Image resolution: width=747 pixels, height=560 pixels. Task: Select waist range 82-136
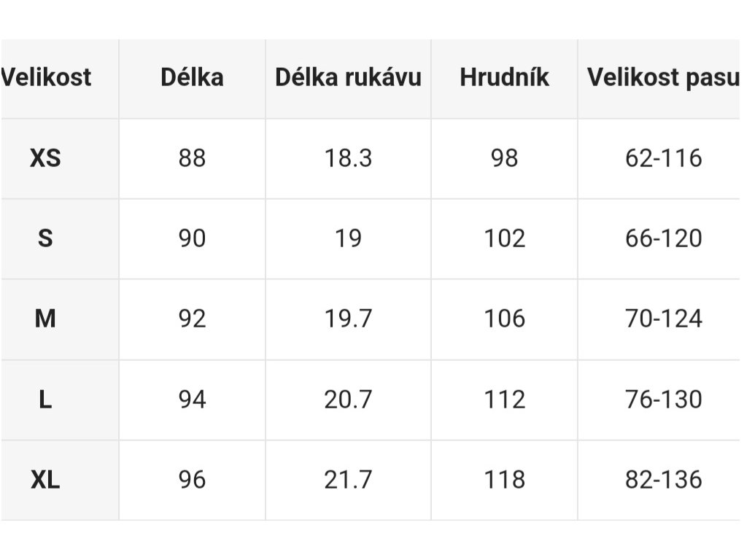click(663, 480)
